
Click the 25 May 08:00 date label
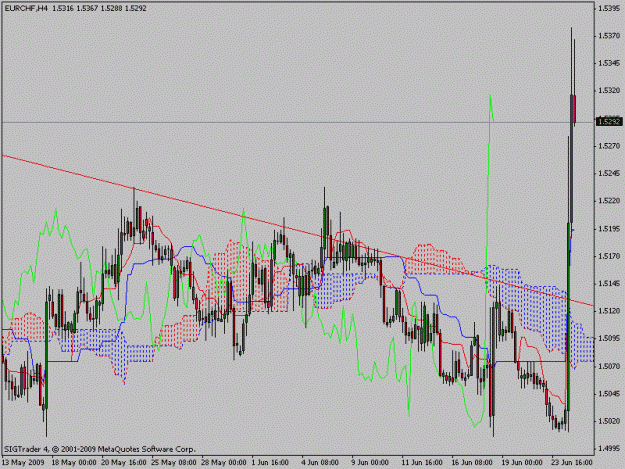coord(174,463)
